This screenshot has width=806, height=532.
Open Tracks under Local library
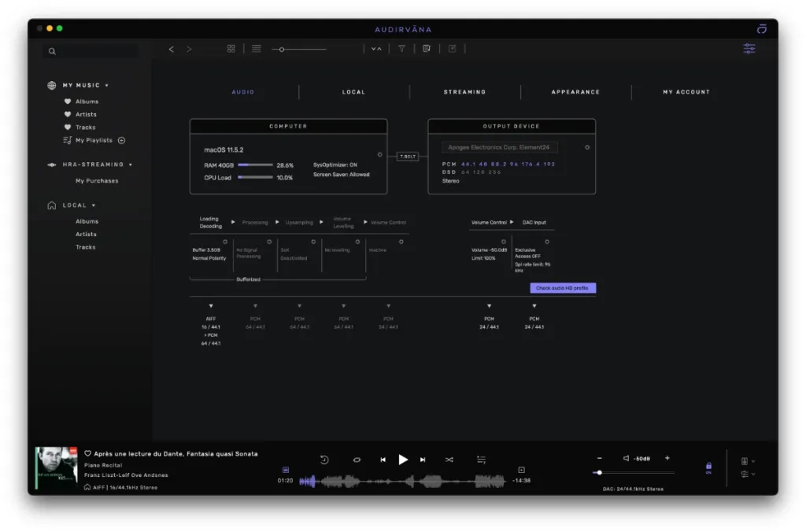click(85, 247)
